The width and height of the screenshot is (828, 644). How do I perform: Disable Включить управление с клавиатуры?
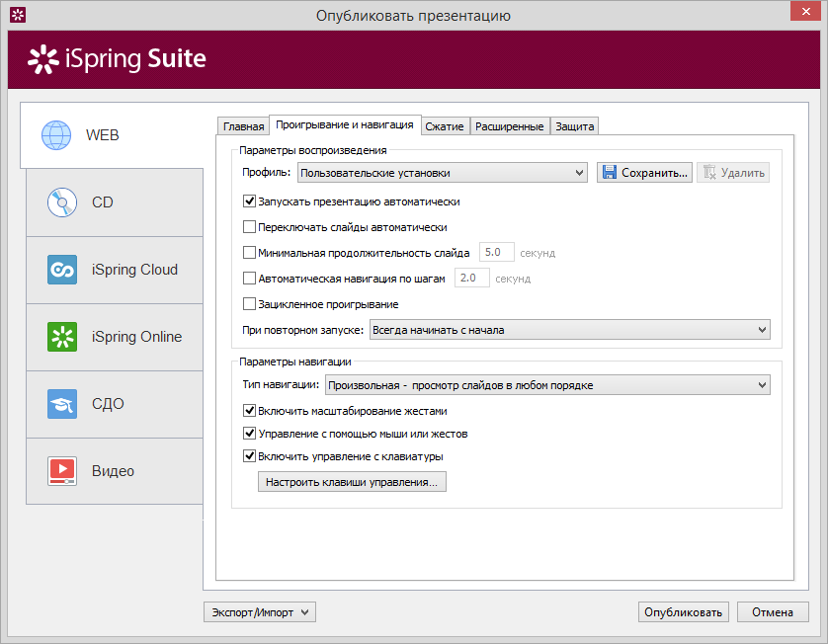click(249, 456)
